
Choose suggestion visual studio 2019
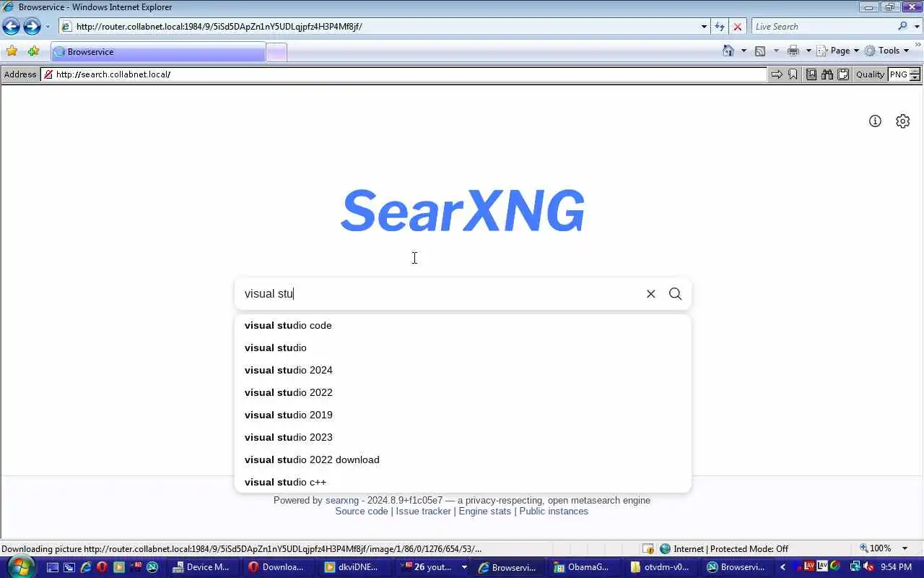[x=463, y=415]
